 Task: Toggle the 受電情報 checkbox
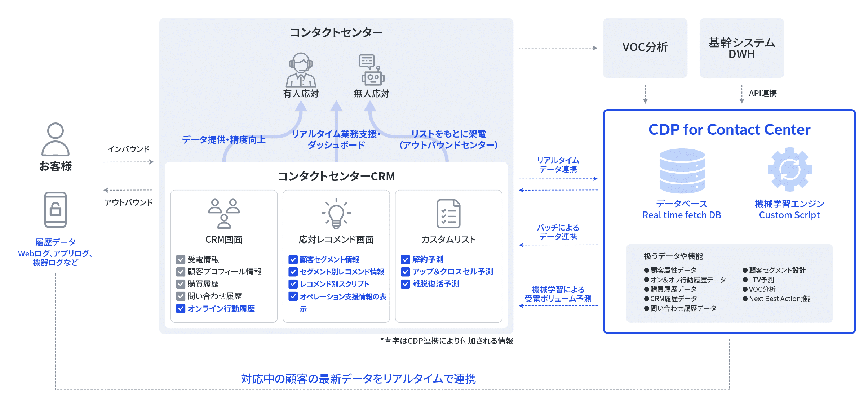point(181,259)
